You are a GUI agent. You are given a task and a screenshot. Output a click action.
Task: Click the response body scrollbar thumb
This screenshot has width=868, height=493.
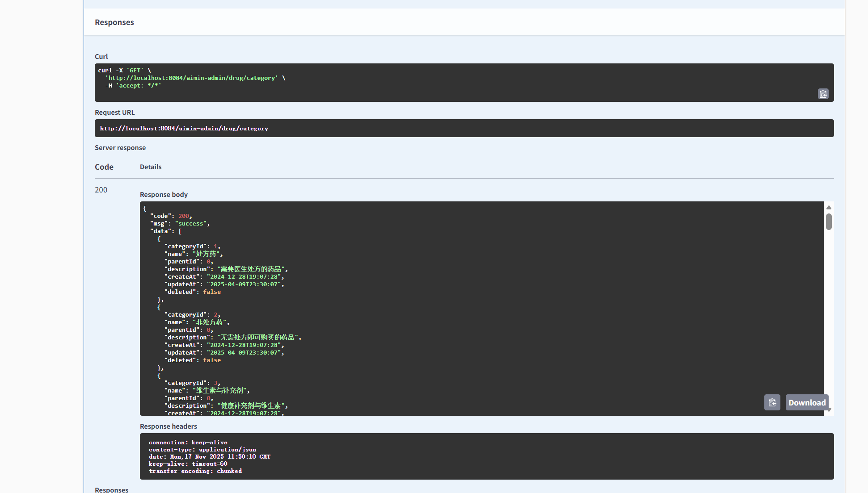pyautogui.click(x=829, y=221)
